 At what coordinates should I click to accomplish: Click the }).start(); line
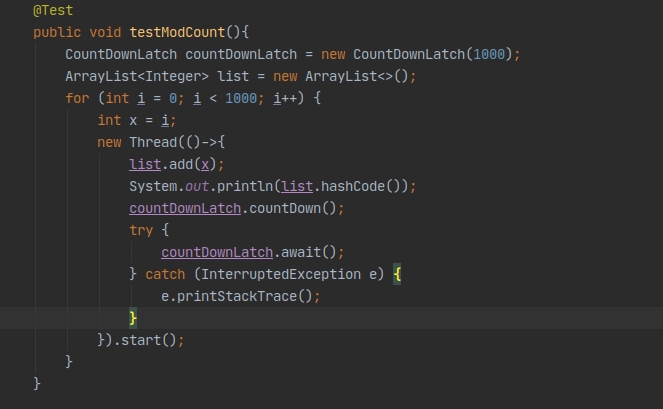pyautogui.click(x=141, y=340)
